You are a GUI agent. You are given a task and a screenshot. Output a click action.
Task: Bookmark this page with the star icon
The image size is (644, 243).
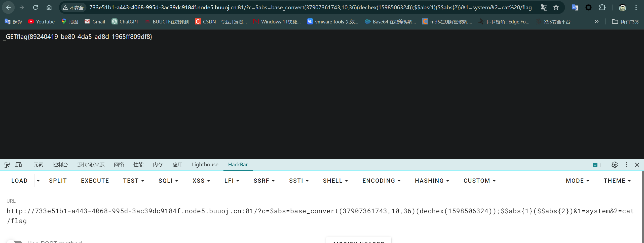(x=556, y=8)
